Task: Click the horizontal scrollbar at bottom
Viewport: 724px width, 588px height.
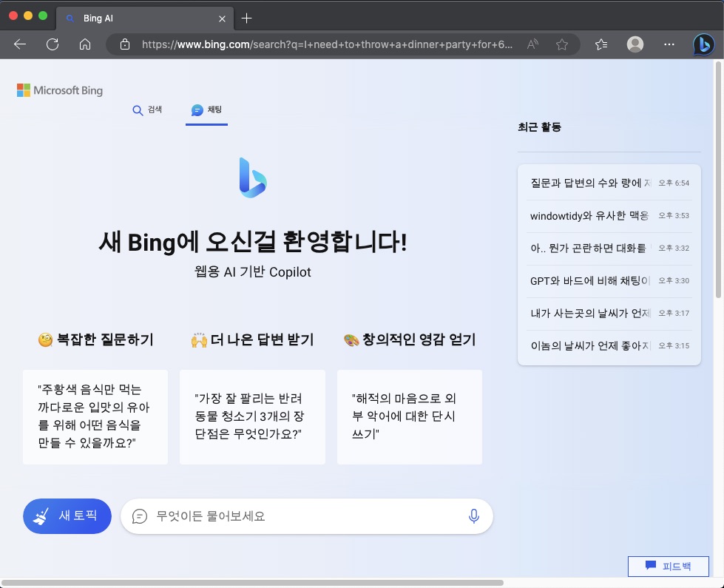Action: [252, 583]
